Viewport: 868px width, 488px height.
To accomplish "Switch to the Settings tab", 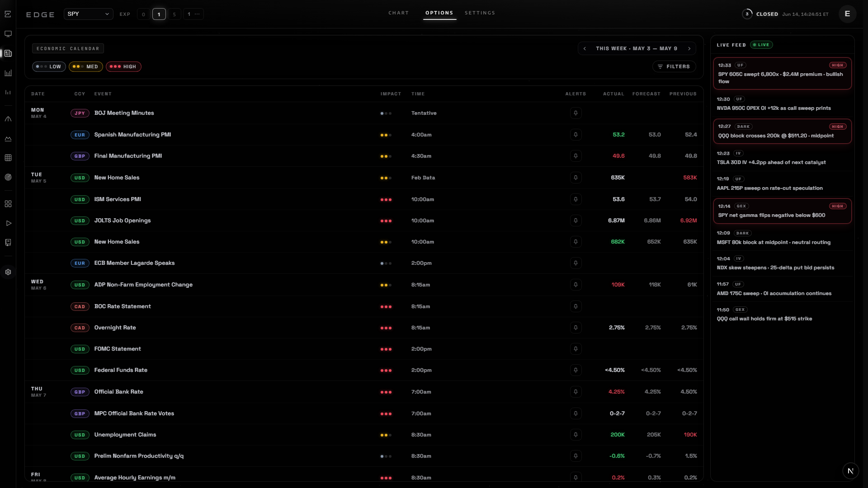I will click(x=480, y=13).
